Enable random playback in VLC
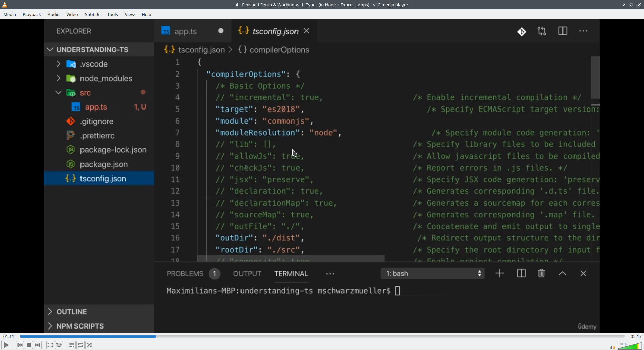 90,345
